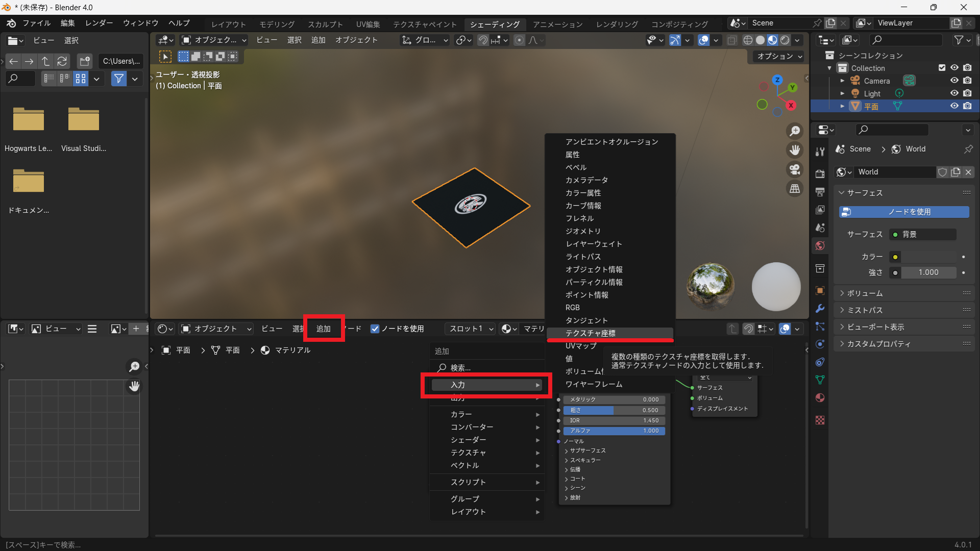This screenshot has width=980, height=551.
Task: Expand the ミストパス panel
Action: click(865, 310)
